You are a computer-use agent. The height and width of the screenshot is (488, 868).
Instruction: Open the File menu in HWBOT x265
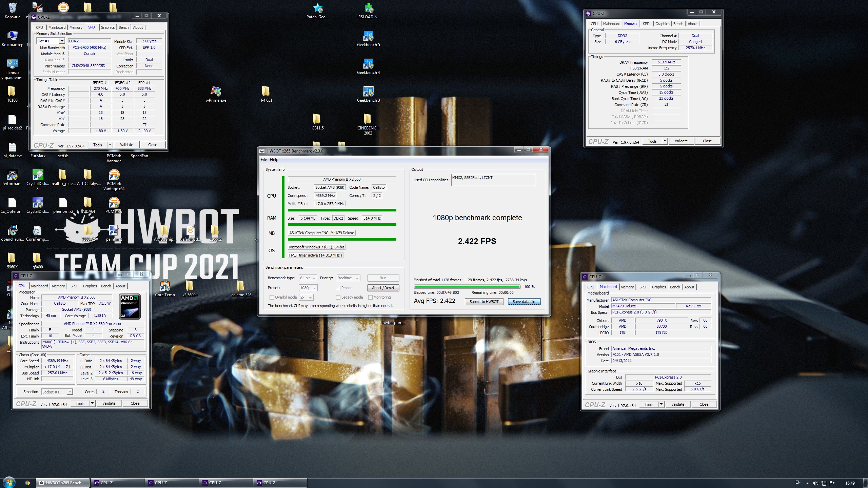coord(263,160)
